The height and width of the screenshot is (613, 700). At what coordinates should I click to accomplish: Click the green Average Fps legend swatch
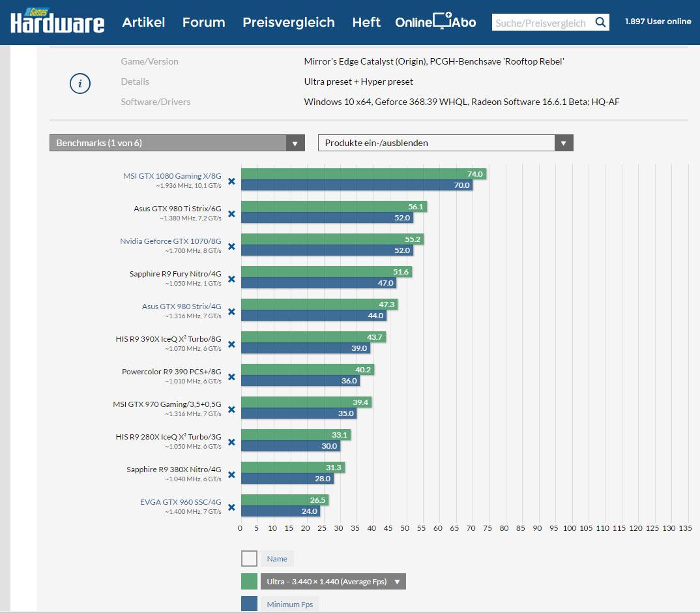tap(249, 581)
